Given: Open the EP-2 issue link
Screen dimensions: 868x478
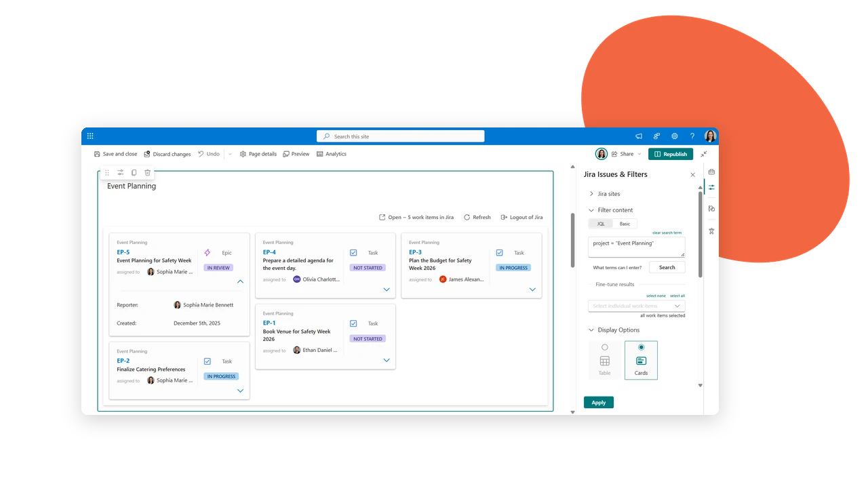Looking at the screenshot, I should pos(123,361).
